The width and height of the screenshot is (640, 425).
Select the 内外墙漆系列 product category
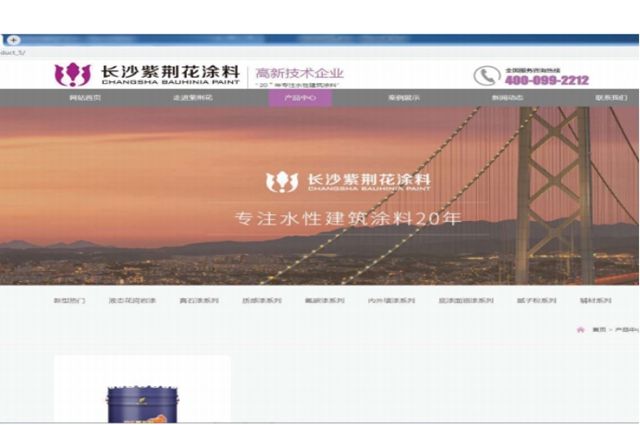(x=391, y=300)
